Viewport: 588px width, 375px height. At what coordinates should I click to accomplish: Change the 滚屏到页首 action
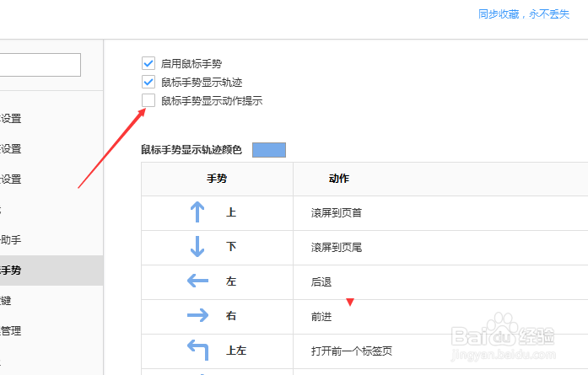[x=336, y=213]
